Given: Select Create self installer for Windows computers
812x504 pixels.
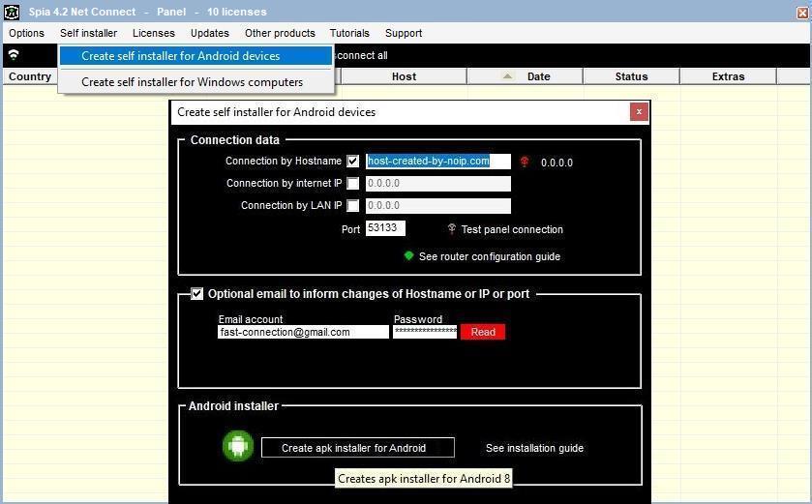Looking at the screenshot, I should point(195,82).
